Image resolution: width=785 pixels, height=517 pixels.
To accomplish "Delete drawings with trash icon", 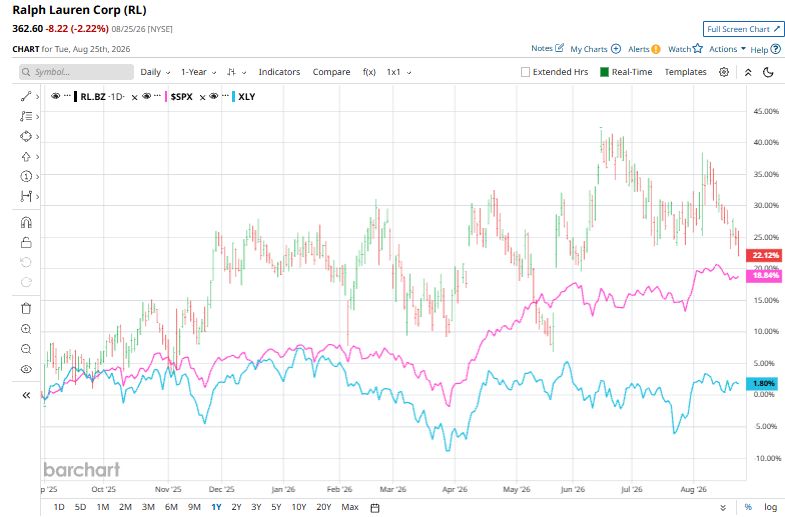I will (x=26, y=308).
